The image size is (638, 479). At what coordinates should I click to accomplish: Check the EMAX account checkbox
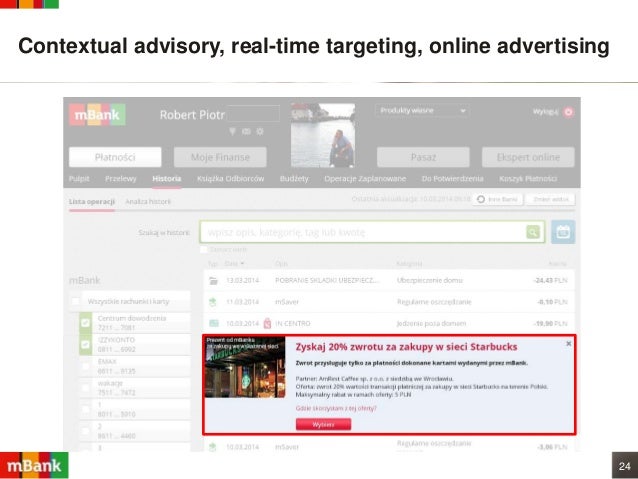[x=85, y=366]
